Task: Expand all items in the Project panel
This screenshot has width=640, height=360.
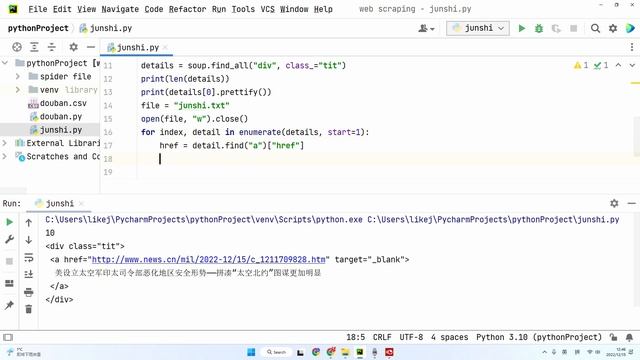Action: [x=34, y=47]
